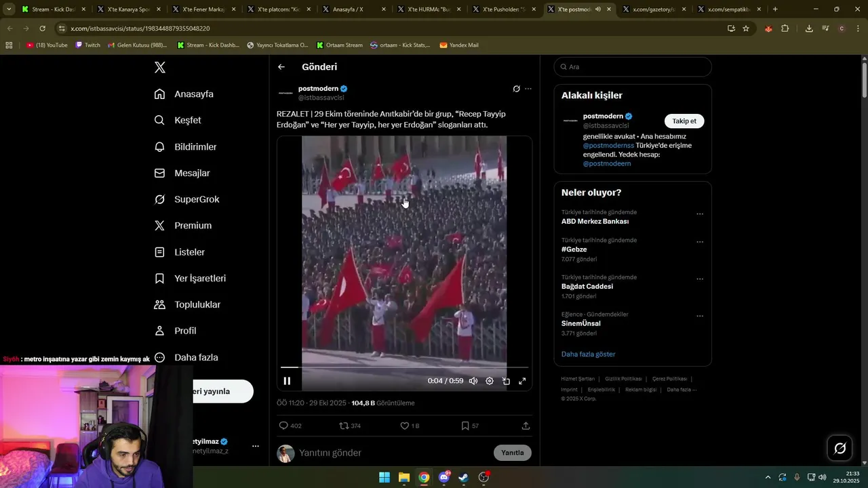Open Premium from sidebar
Viewport: 868px width, 488px height.
pos(182,226)
